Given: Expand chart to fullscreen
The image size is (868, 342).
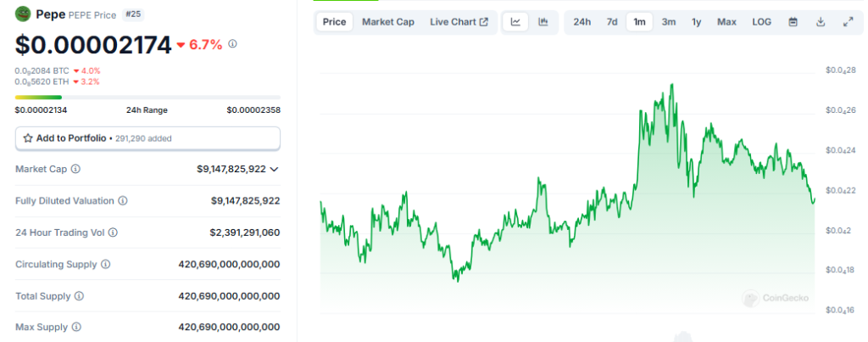Looking at the screenshot, I should (x=847, y=22).
